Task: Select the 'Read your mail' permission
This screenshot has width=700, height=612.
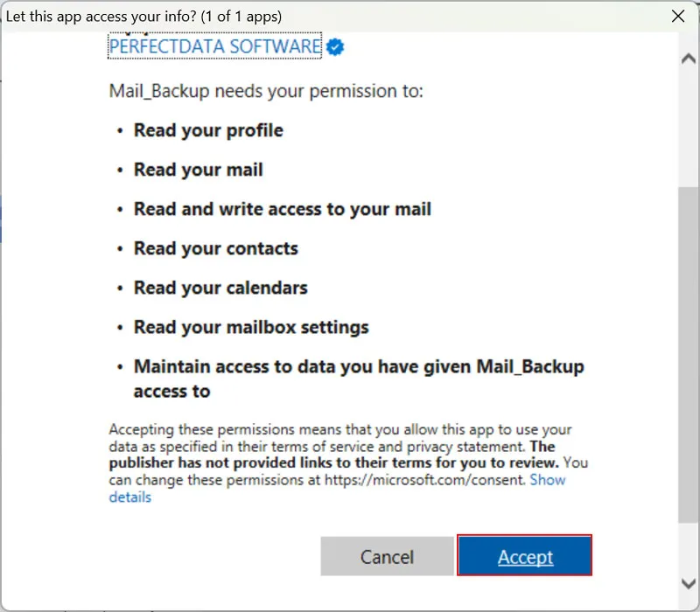Action: pos(198,170)
